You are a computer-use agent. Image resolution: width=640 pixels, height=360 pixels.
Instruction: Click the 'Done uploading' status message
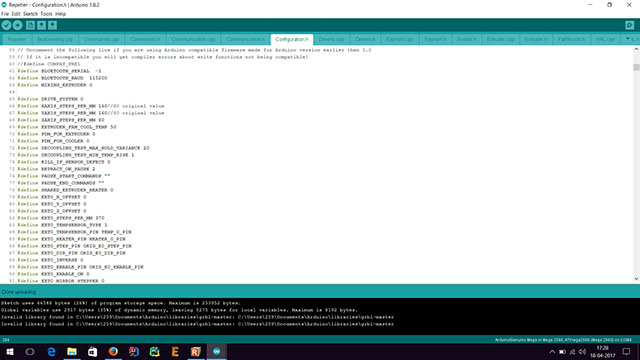(x=19, y=292)
